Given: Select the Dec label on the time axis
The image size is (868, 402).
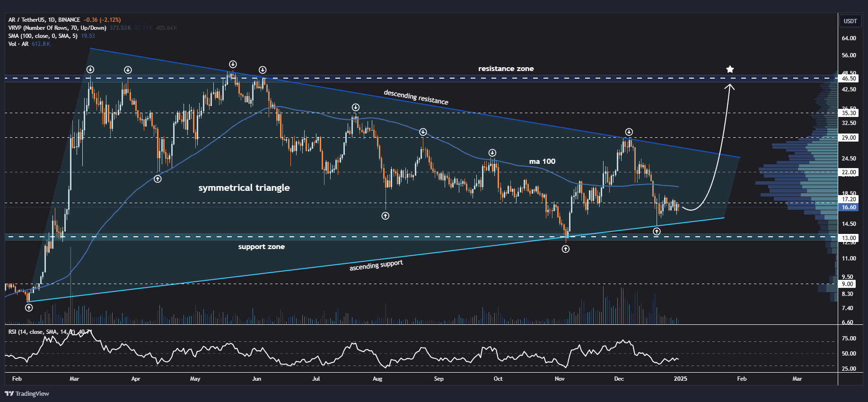Looking at the screenshot, I should pos(619,379).
